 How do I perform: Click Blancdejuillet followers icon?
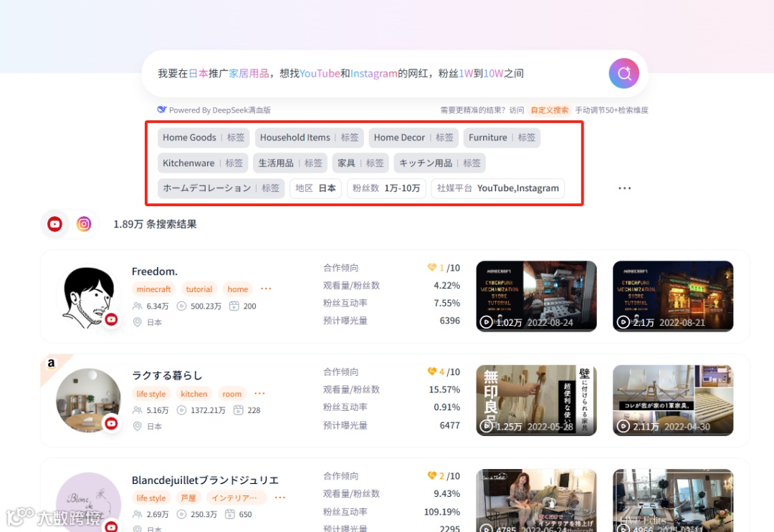pyautogui.click(x=137, y=514)
